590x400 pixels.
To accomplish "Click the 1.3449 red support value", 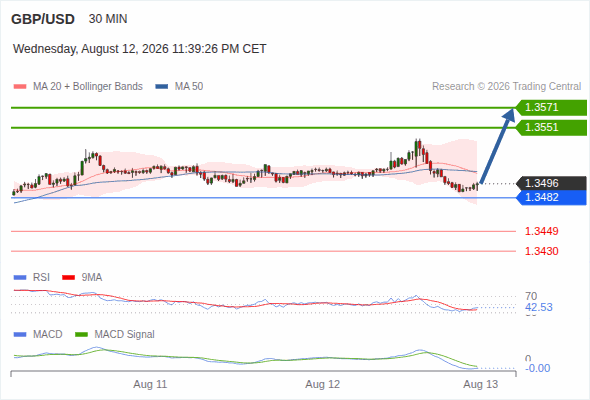I will [x=541, y=231].
